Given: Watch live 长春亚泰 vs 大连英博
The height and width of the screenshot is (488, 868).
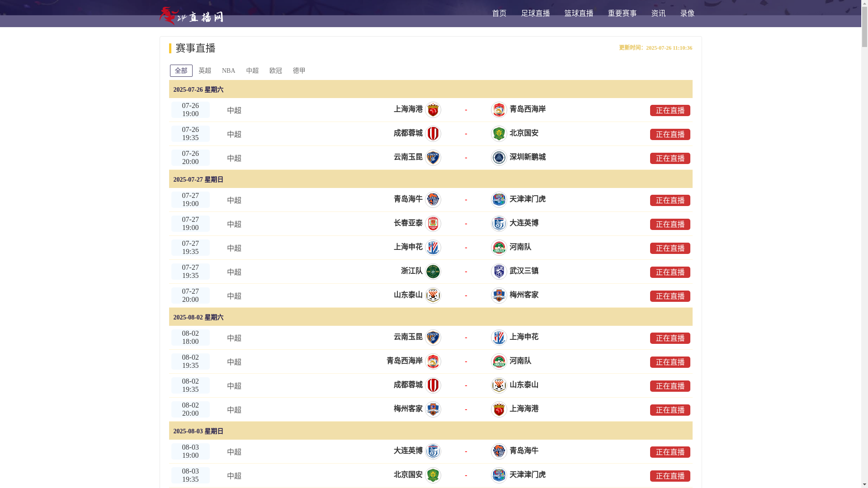Looking at the screenshot, I should (670, 224).
